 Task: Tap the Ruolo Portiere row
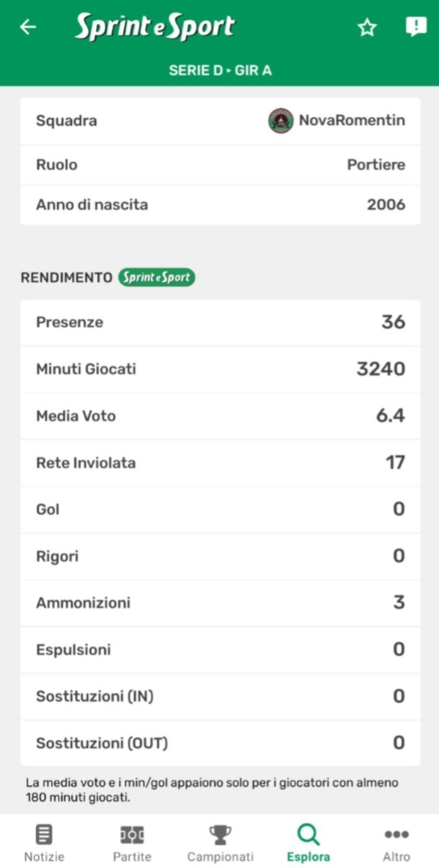pyautogui.click(x=220, y=165)
